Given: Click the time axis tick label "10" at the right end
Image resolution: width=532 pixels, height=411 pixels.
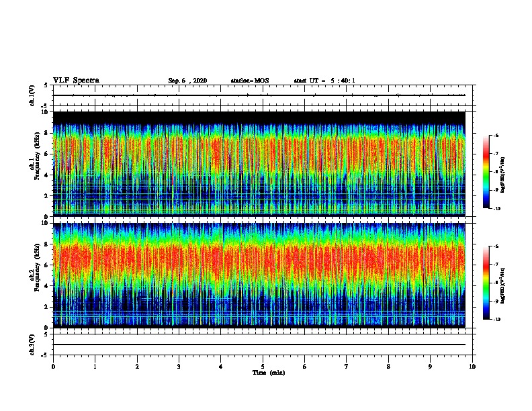Looking at the screenshot, I should click(472, 367).
